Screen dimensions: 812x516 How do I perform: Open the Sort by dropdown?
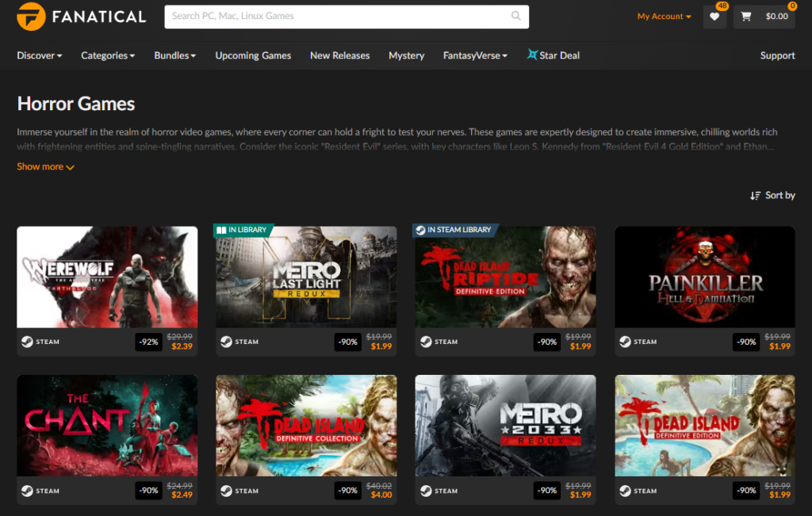772,196
